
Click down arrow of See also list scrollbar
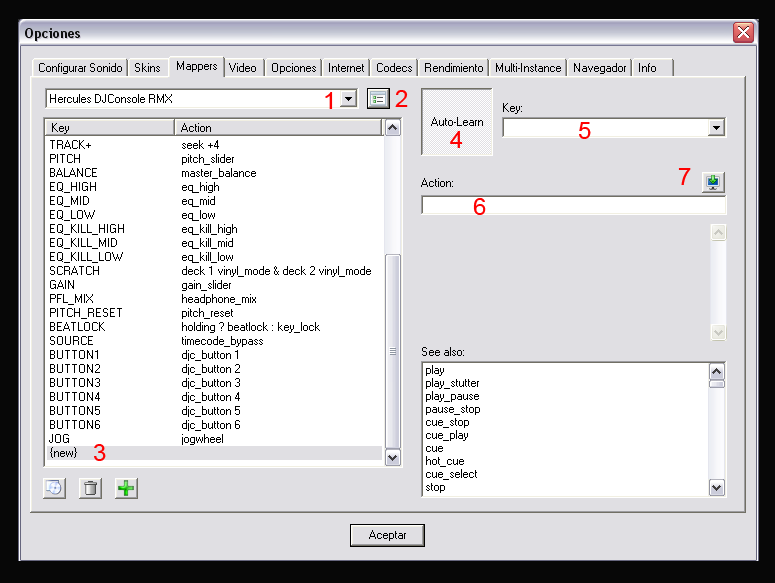click(717, 488)
